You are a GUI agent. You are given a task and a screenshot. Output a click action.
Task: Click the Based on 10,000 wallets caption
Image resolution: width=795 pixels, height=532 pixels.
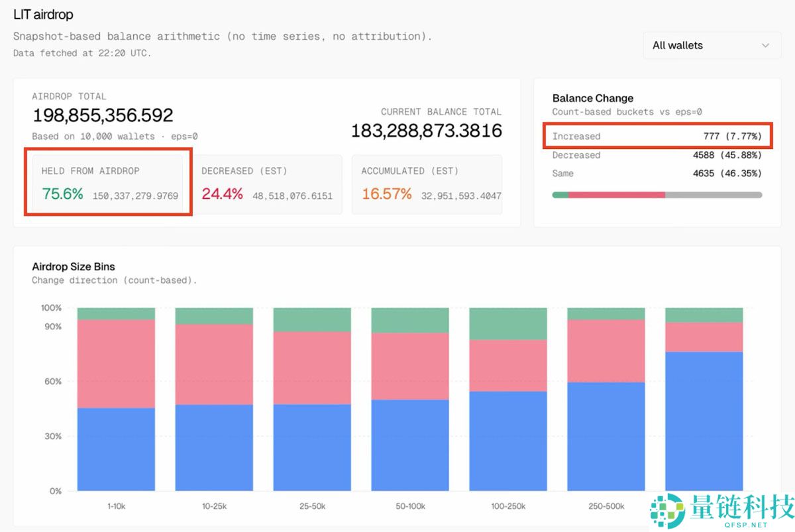click(115, 136)
